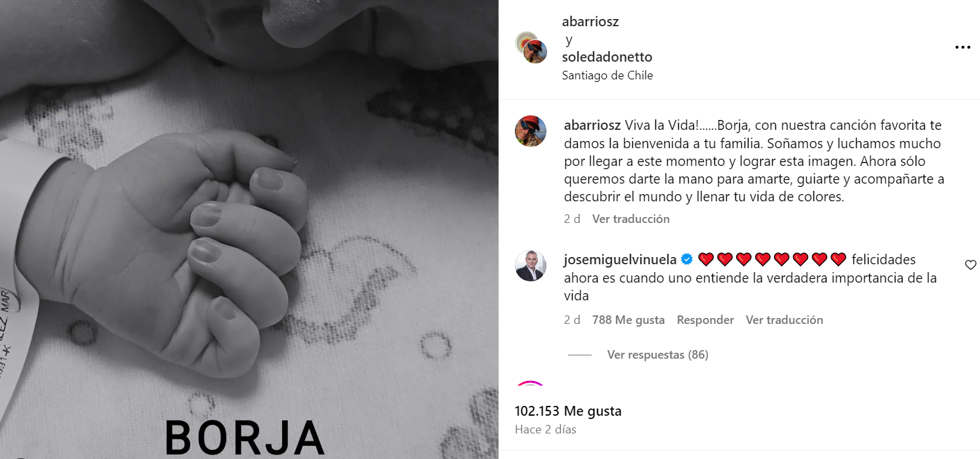Like the josemiguelvinuela comment with the heart
This screenshot has width=980, height=459.
point(971,265)
